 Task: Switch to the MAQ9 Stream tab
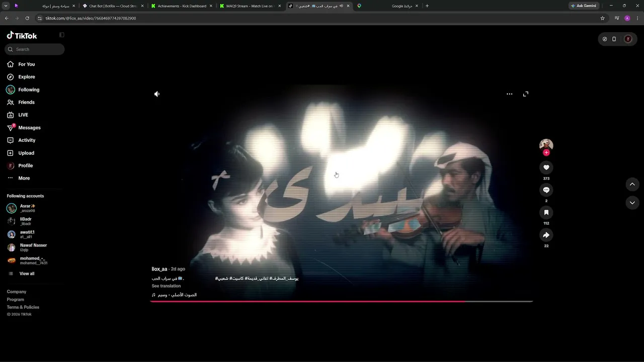[250, 6]
